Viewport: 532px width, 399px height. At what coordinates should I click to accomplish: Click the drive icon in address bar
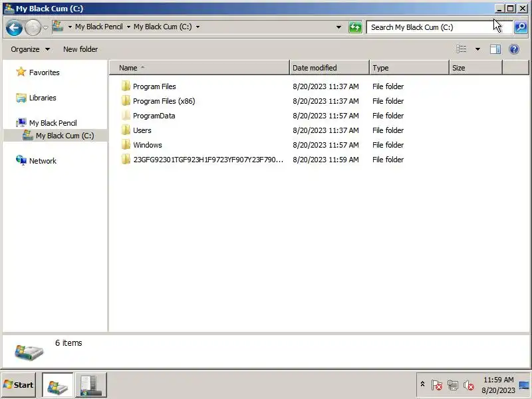pyautogui.click(x=58, y=26)
